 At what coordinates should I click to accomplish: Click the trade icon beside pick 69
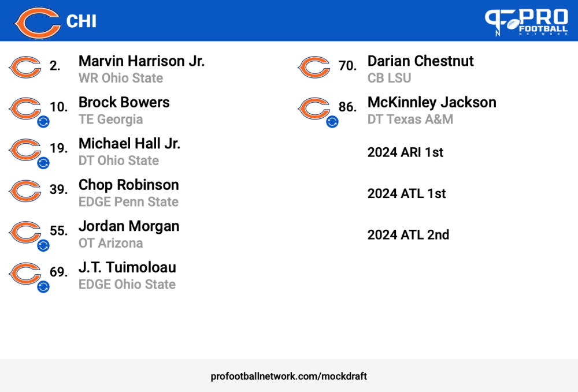(x=43, y=286)
